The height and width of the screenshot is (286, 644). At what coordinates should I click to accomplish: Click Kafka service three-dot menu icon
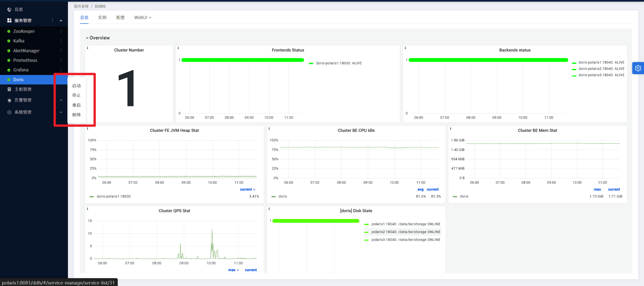click(61, 41)
